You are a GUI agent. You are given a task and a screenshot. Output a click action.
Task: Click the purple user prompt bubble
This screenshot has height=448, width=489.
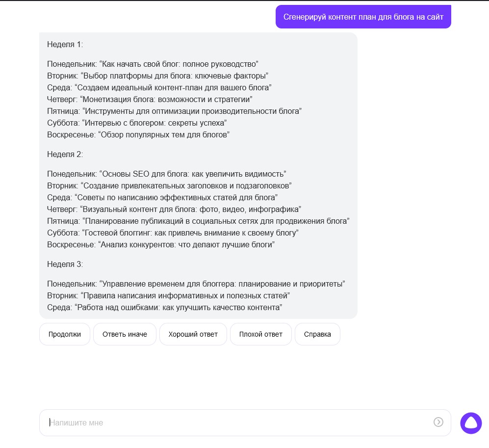(363, 17)
